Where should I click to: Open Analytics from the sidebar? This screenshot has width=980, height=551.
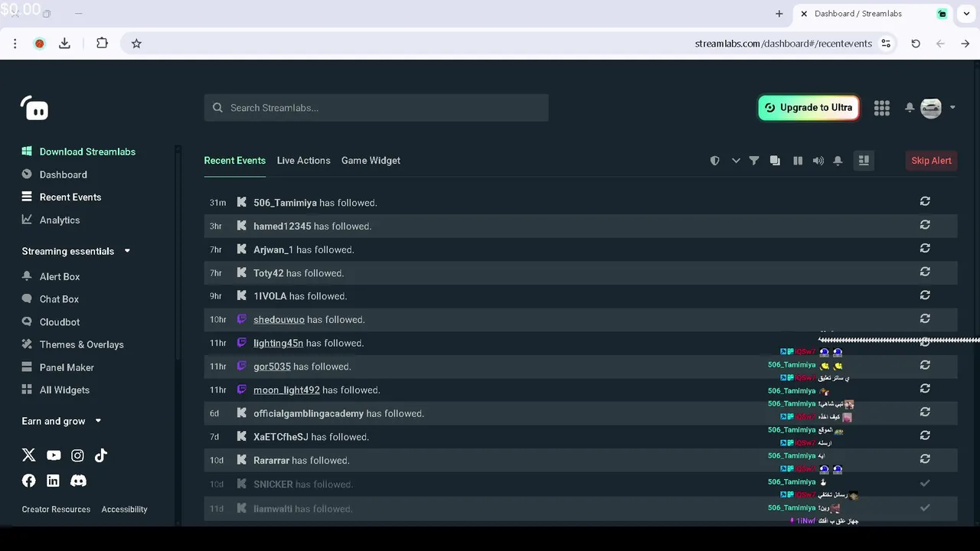[51, 220]
